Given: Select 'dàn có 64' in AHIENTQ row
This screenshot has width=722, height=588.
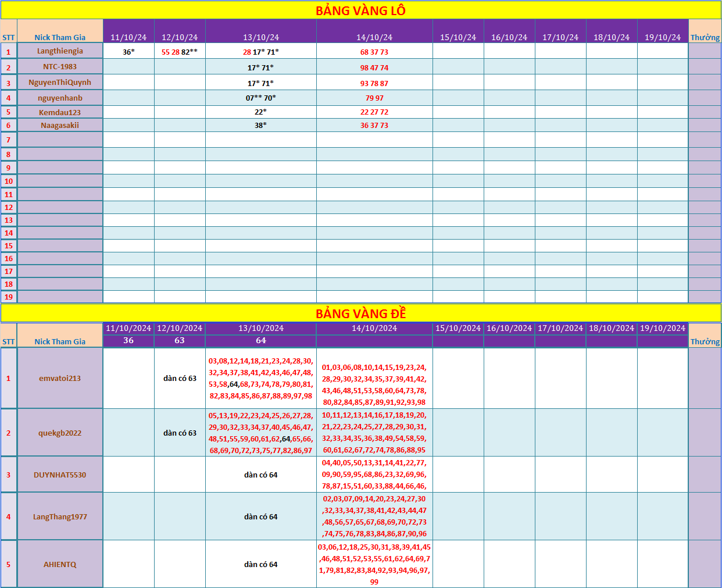Looking at the screenshot, I should (261, 564).
